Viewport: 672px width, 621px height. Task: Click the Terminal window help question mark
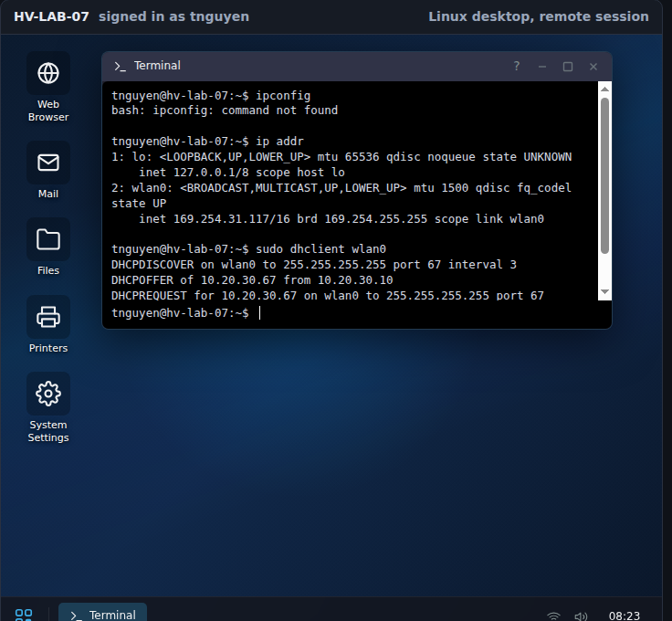tap(517, 67)
